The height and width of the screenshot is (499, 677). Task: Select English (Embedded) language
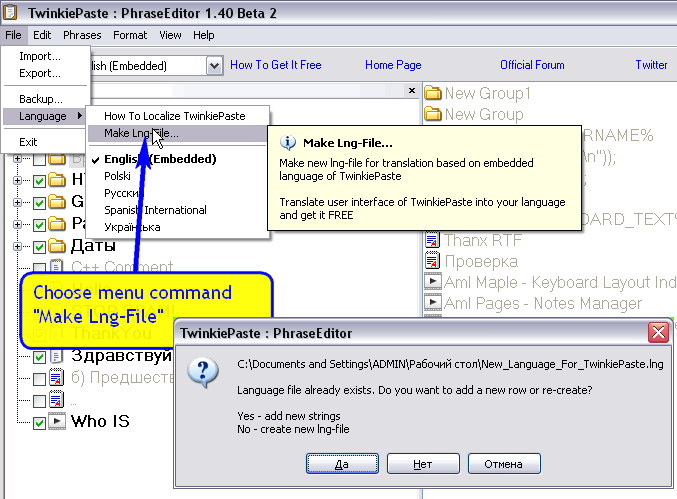point(178,159)
